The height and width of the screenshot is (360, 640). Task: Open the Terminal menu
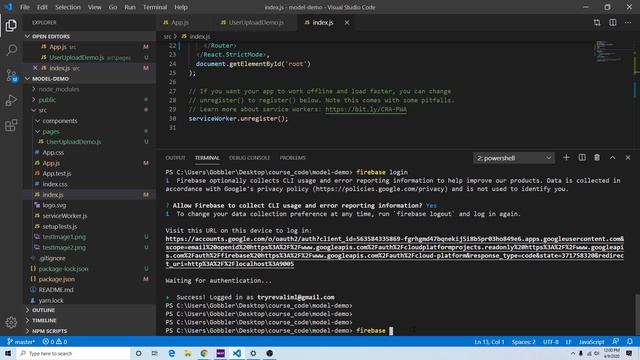[x=155, y=7]
